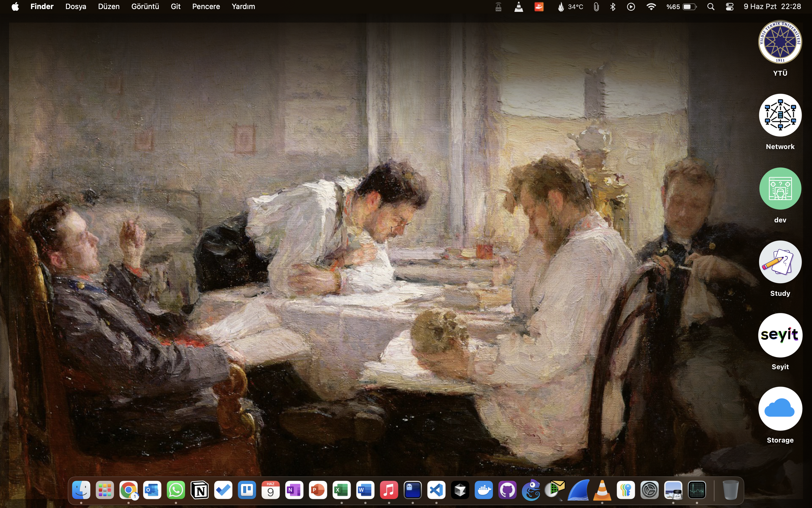Open the Wi-Fi status menu
The height and width of the screenshot is (508, 812).
[x=651, y=6]
